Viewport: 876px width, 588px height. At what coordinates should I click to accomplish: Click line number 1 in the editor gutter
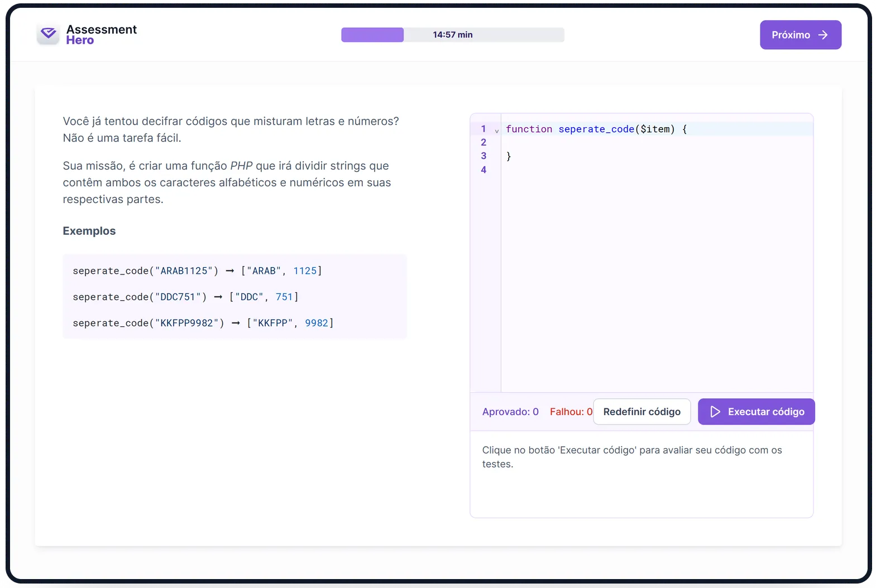pos(484,129)
